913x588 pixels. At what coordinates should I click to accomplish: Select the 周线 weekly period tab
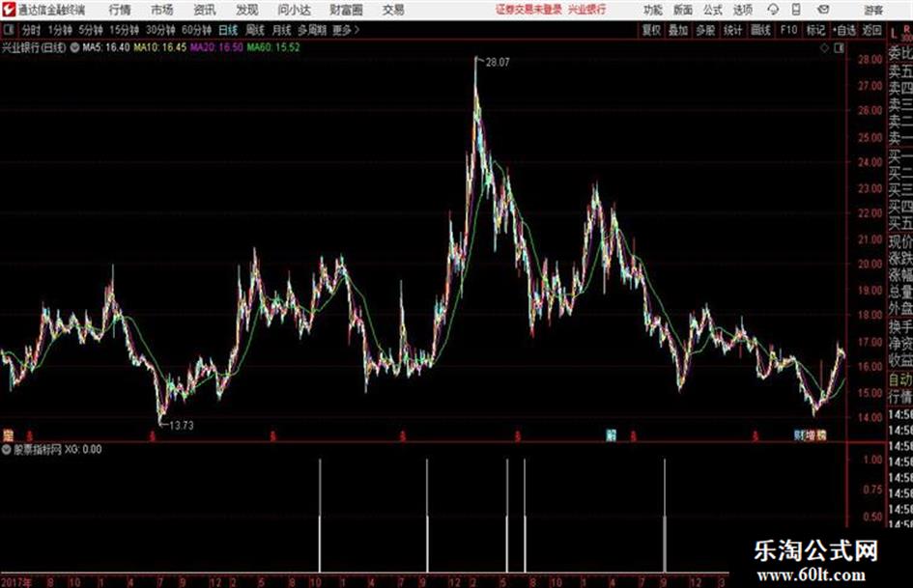pyautogui.click(x=255, y=30)
